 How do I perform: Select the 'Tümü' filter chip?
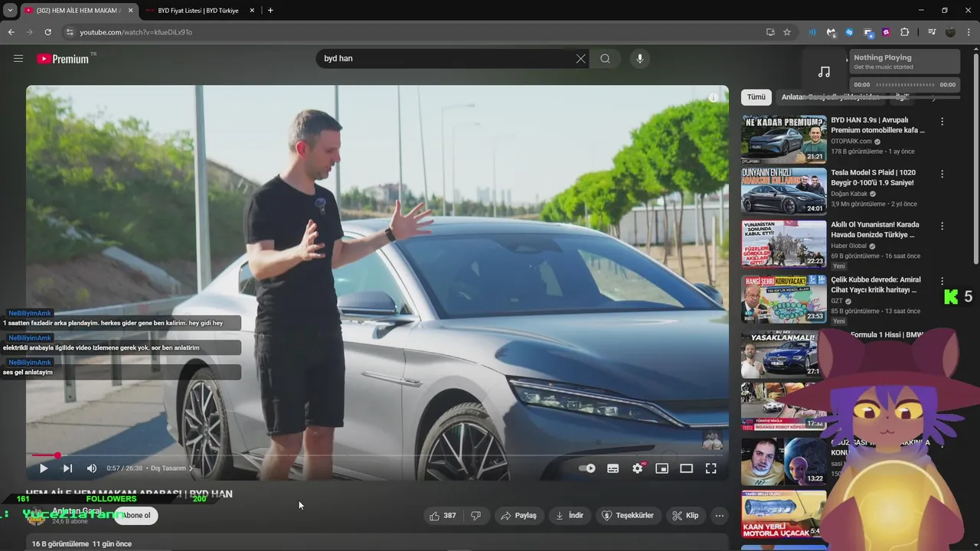point(756,97)
